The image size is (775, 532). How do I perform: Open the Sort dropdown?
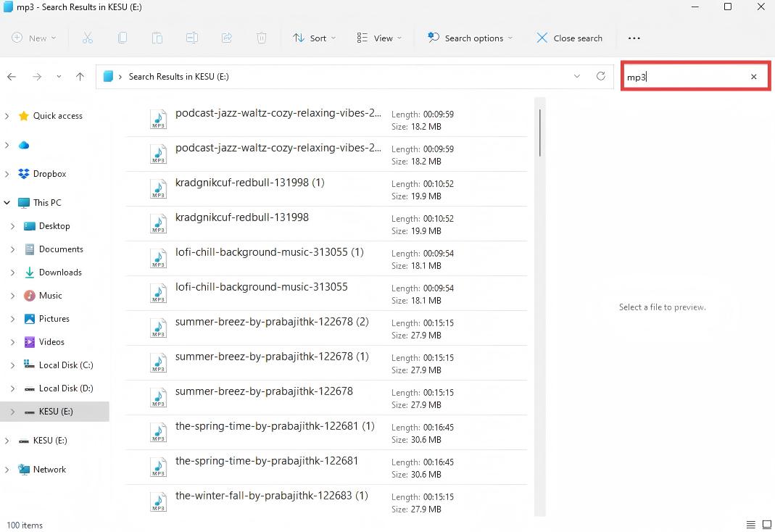(313, 38)
